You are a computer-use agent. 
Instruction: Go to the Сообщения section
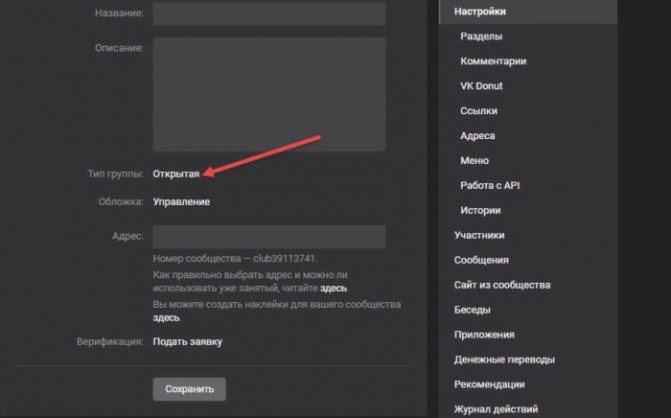pyautogui.click(x=481, y=260)
